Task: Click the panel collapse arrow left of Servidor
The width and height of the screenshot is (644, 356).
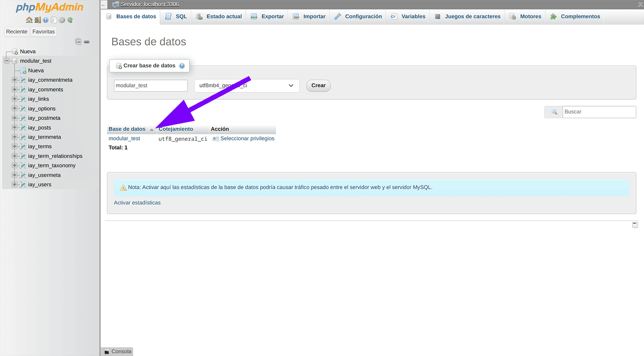Action: point(103,5)
